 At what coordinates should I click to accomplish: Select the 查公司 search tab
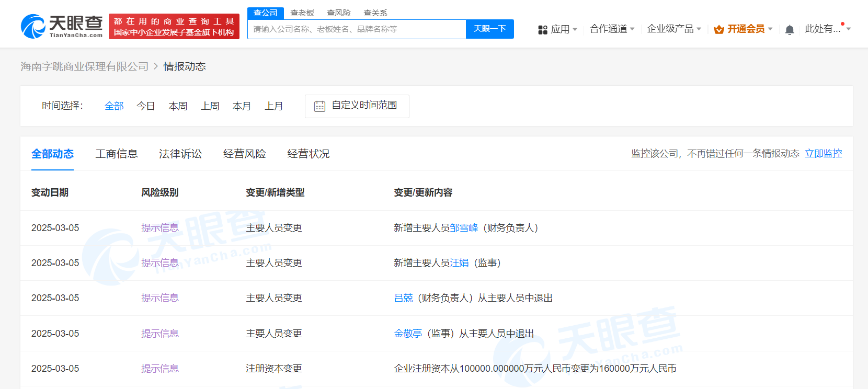[x=266, y=13]
